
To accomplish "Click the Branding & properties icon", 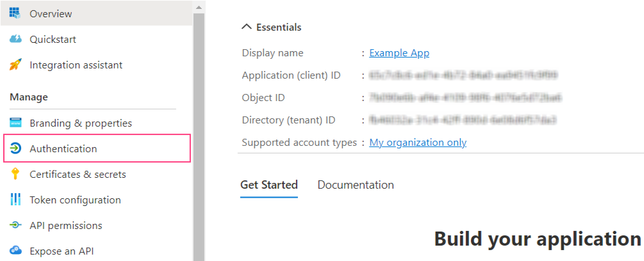I will point(15,123).
